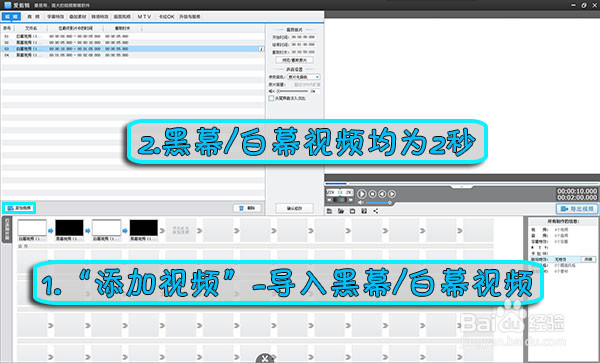Screen dimensions: 600x363
Task: Adjust the clip volume slider
Action: point(293,91)
